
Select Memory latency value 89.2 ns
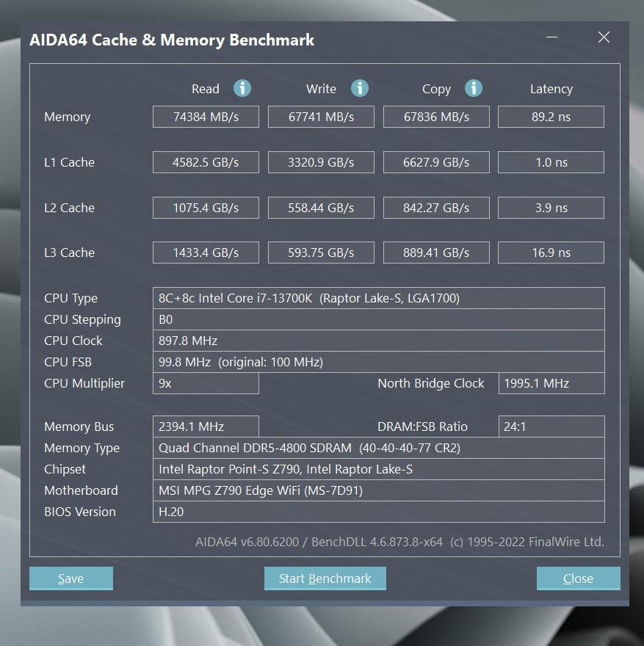coord(551,117)
